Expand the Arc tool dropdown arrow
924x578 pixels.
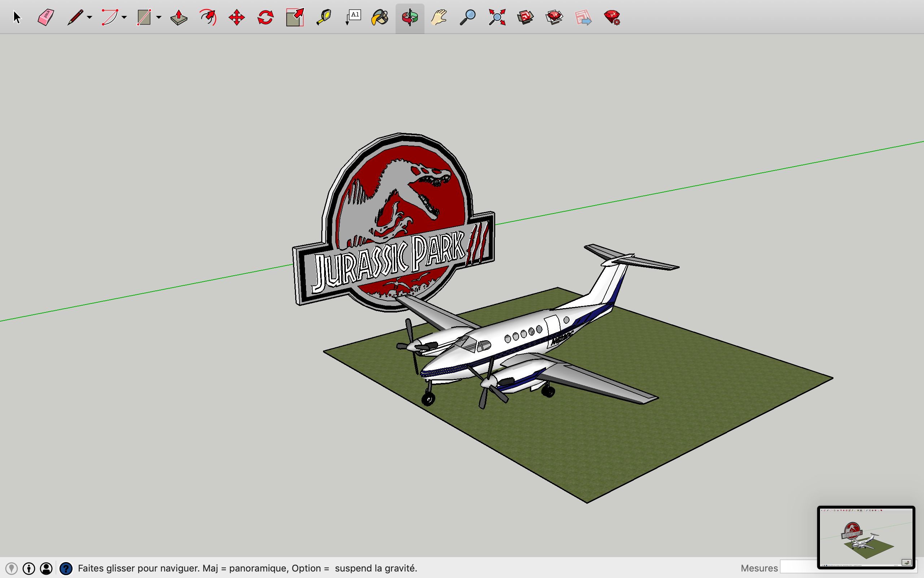tap(124, 18)
